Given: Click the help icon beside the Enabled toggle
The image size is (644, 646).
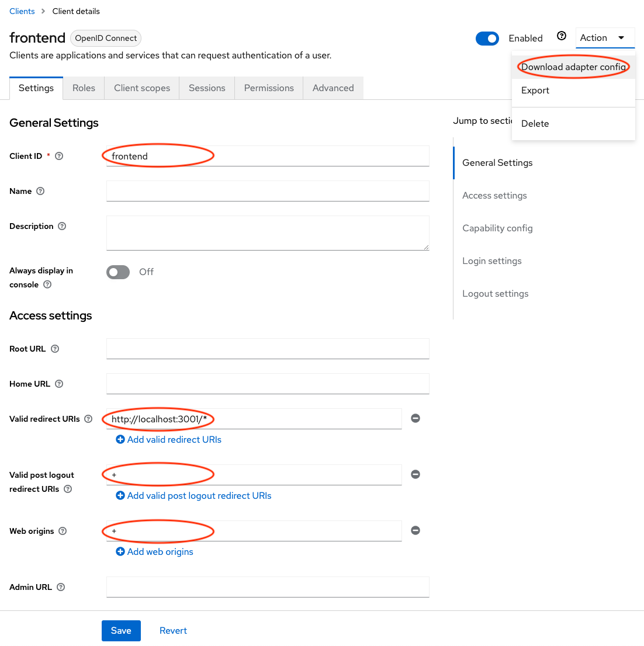Looking at the screenshot, I should (x=562, y=36).
